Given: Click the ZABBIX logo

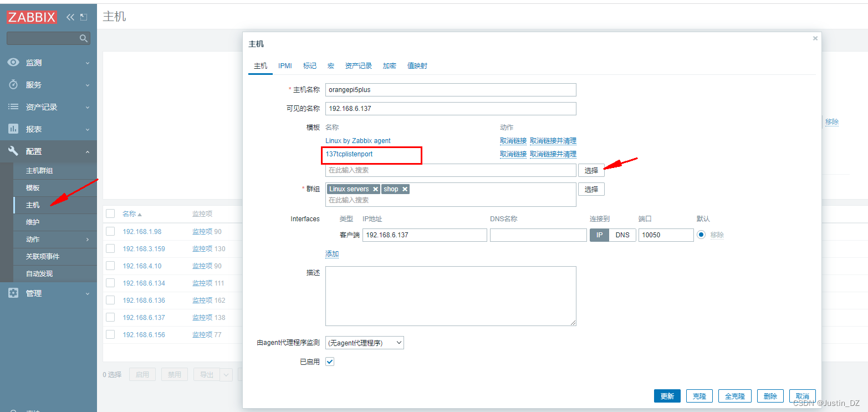Looking at the screenshot, I should tap(32, 17).
